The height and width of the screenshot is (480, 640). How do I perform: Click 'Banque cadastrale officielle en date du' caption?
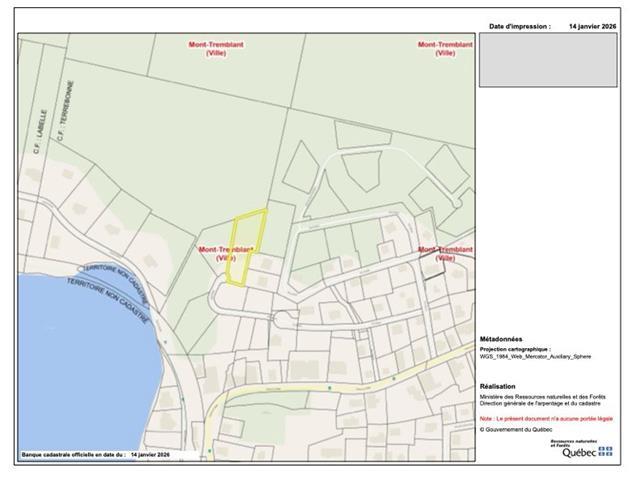pos(74,454)
